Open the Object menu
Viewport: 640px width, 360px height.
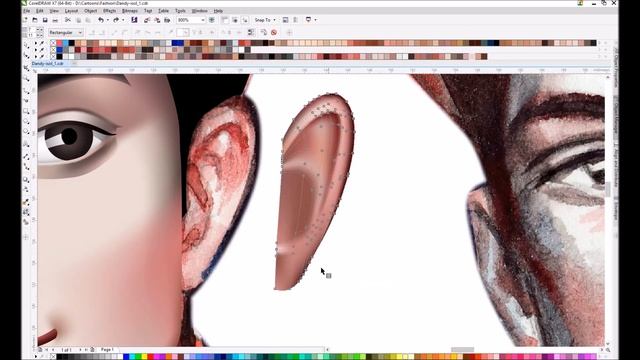pos(91,11)
